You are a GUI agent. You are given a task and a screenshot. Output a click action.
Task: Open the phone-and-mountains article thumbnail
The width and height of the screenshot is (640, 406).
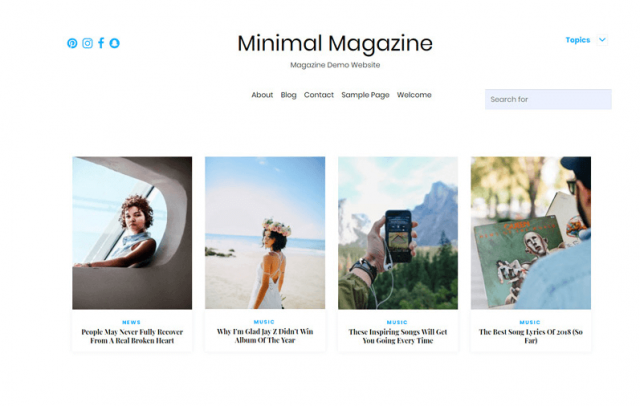click(x=398, y=233)
